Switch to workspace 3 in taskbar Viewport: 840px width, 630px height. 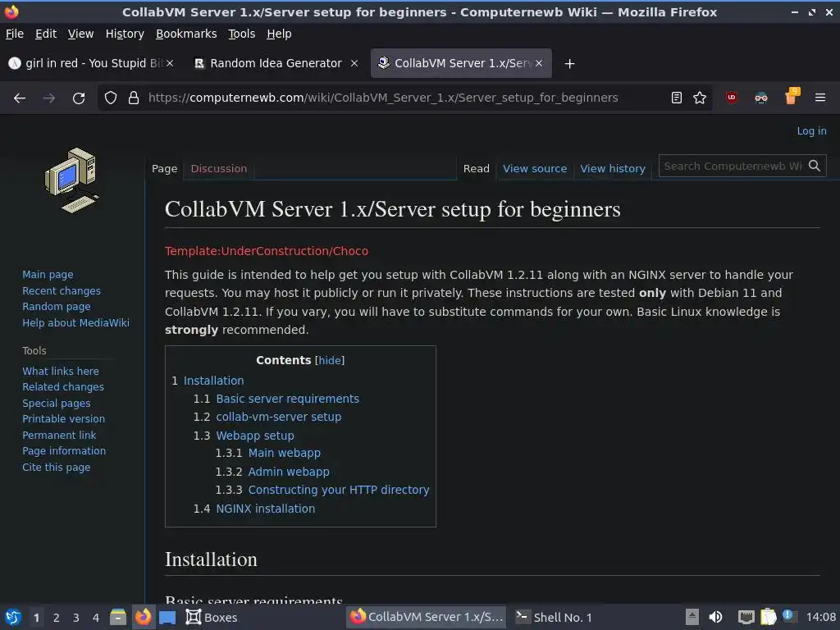click(x=76, y=618)
